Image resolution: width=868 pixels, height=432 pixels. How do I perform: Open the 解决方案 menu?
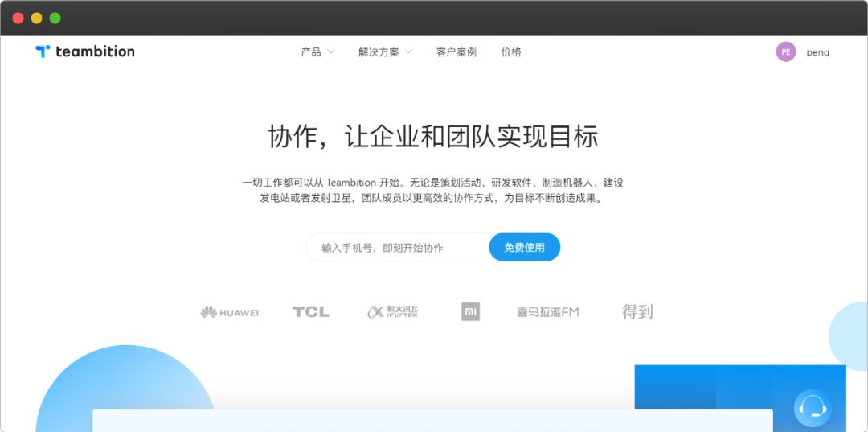click(x=379, y=52)
